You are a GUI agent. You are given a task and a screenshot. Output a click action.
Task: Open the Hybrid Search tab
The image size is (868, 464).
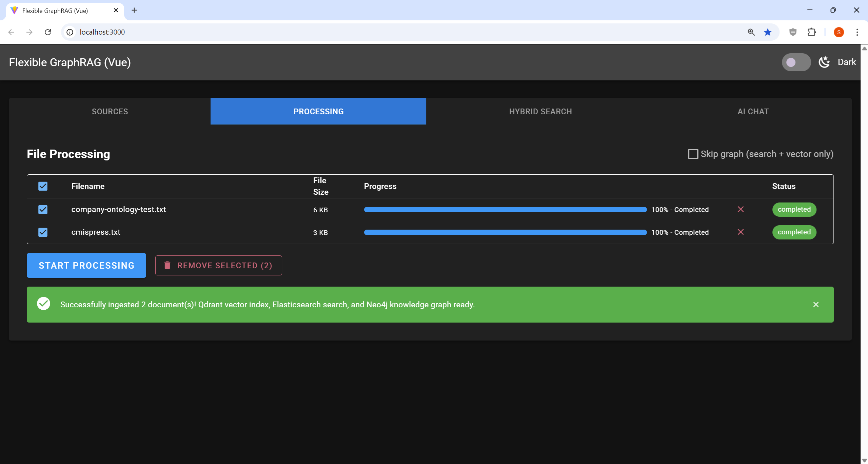[540, 112]
